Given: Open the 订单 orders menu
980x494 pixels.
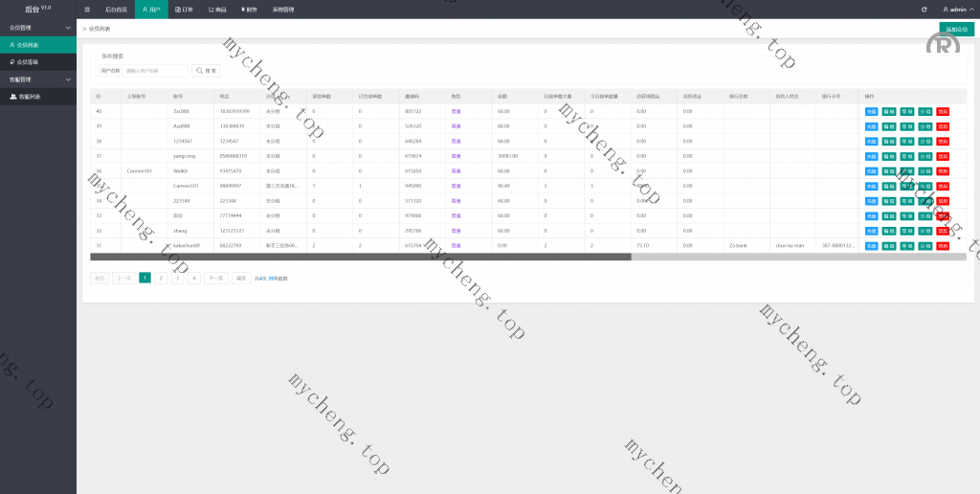Looking at the screenshot, I should (x=184, y=10).
